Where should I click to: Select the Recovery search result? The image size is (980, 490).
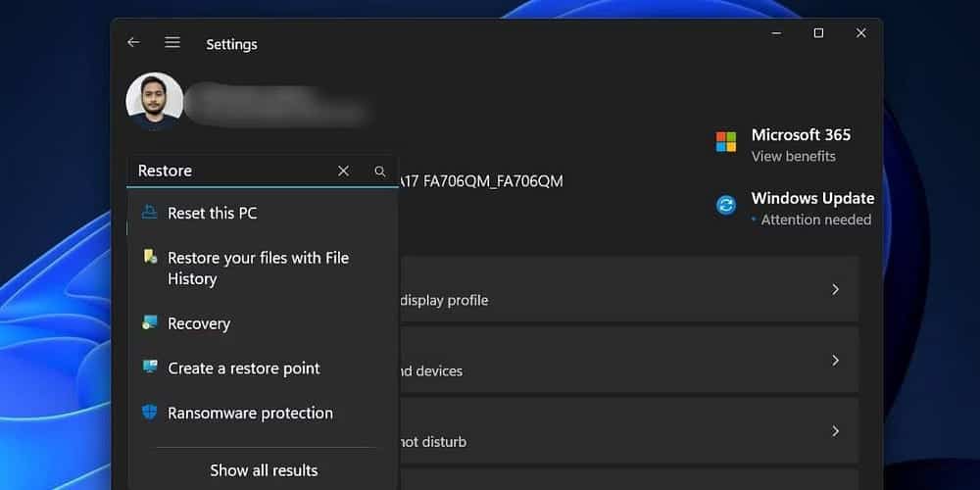pyautogui.click(x=263, y=323)
